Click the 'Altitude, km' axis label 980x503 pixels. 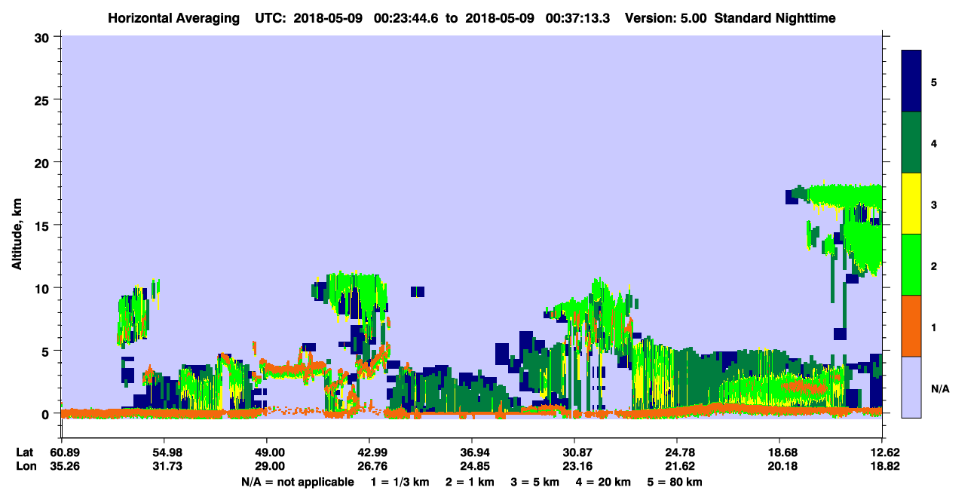pos(17,236)
